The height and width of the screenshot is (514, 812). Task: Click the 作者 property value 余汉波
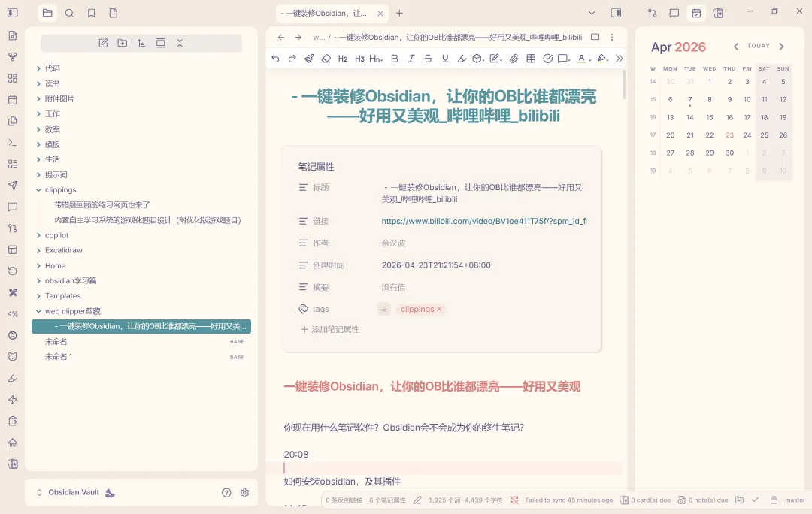coord(393,243)
